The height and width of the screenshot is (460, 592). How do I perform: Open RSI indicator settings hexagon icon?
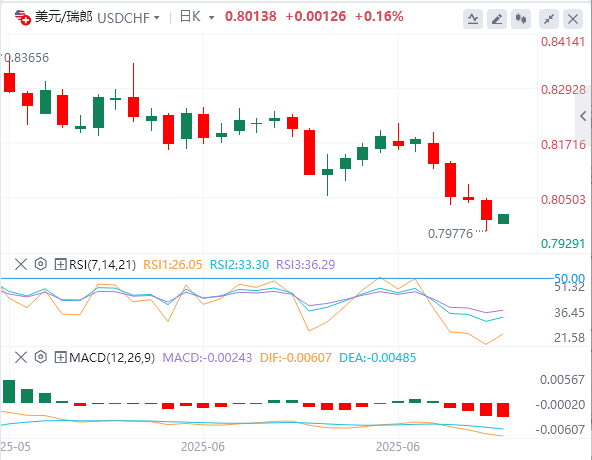[x=40, y=264]
